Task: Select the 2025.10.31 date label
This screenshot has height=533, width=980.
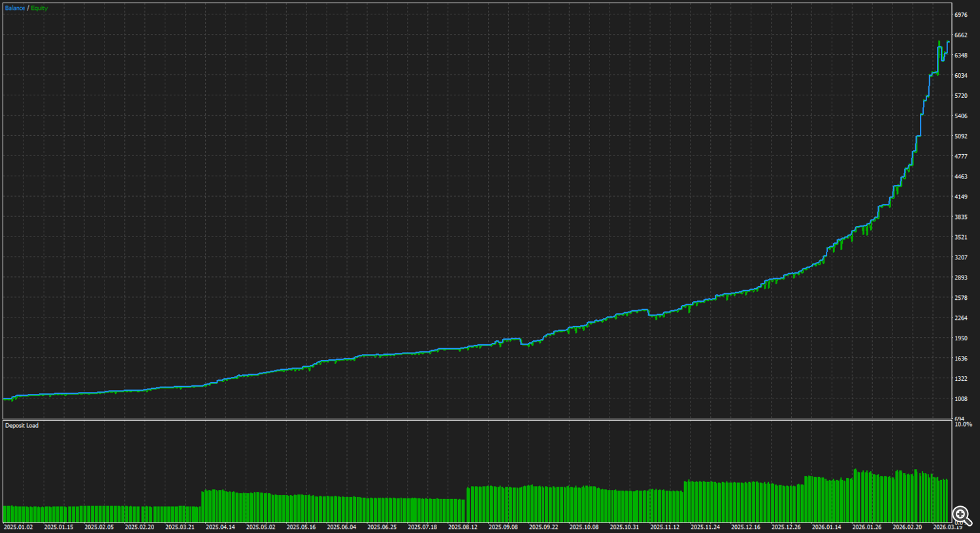Action: pos(625,527)
